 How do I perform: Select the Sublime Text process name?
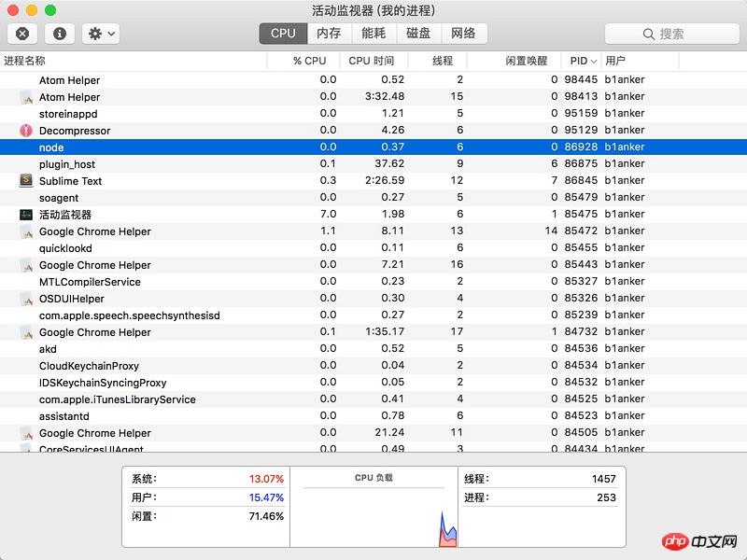tap(71, 181)
